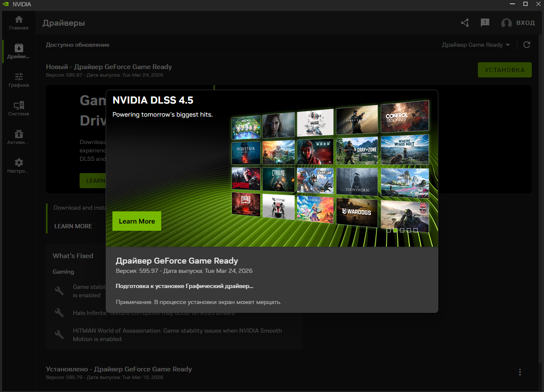
Task: Click the "Версия: 595.79" installed version line
Action: click(104, 377)
